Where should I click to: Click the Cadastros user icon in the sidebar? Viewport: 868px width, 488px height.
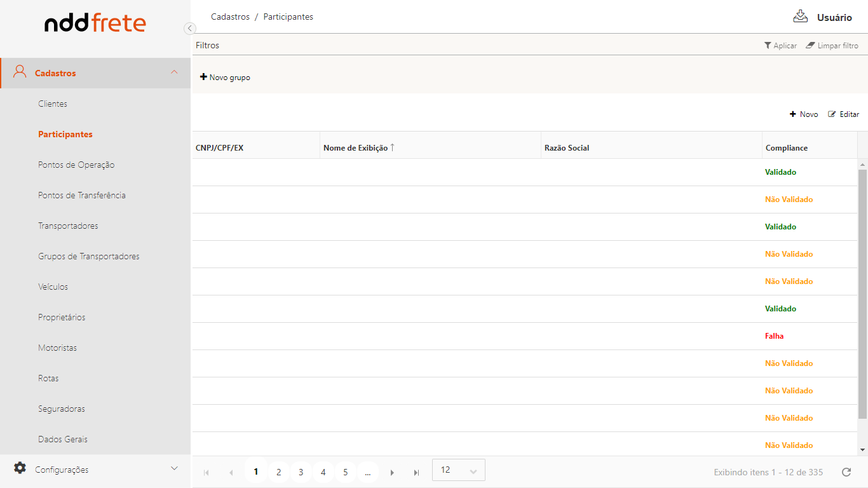[20, 72]
